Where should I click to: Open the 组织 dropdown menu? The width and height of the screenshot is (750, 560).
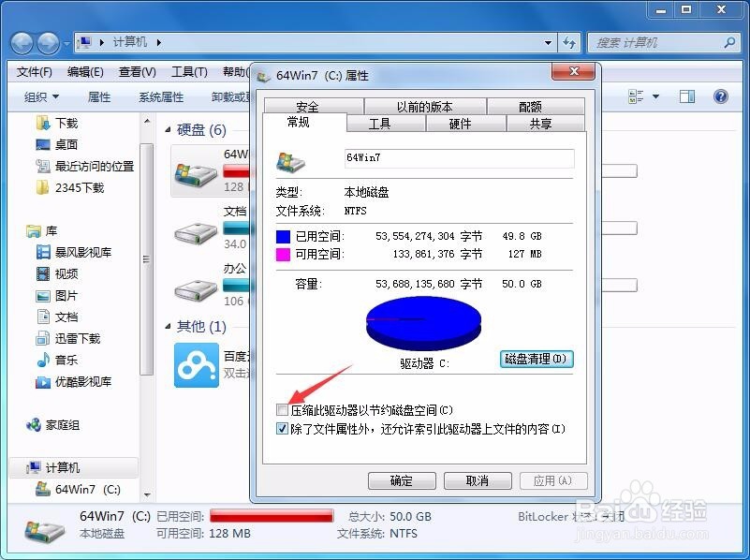click(41, 97)
